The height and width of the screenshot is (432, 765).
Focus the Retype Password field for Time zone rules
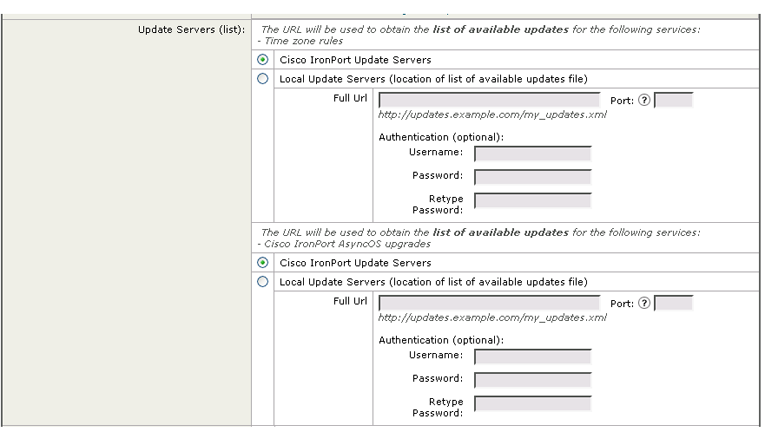coord(533,200)
